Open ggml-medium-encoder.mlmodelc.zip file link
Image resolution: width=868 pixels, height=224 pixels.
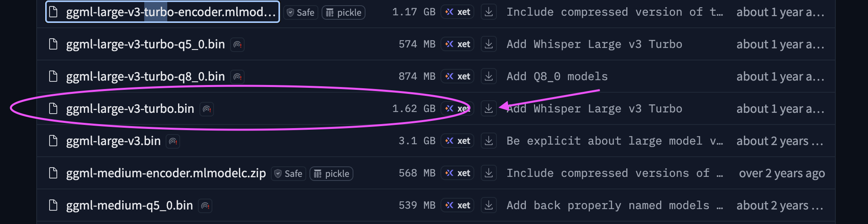(x=166, y=173)
